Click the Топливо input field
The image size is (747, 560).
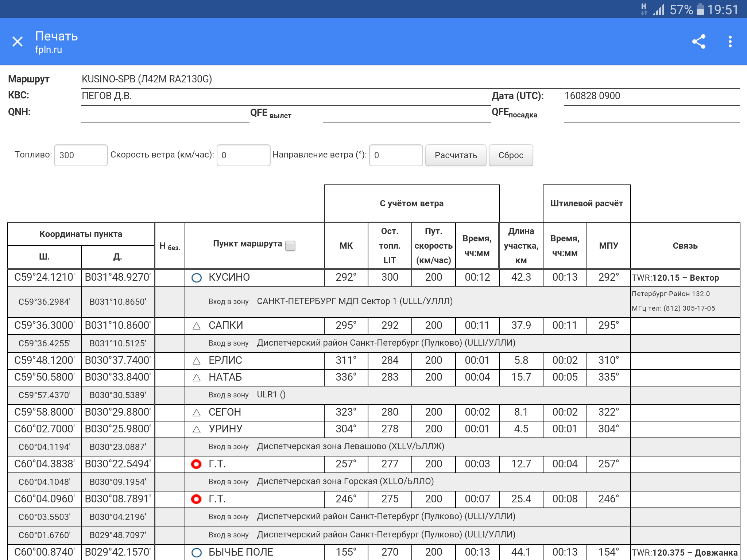pos(81,155)
